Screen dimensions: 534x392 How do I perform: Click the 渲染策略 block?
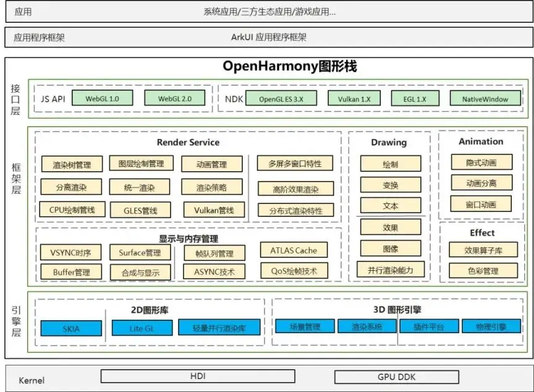(211, 187)
